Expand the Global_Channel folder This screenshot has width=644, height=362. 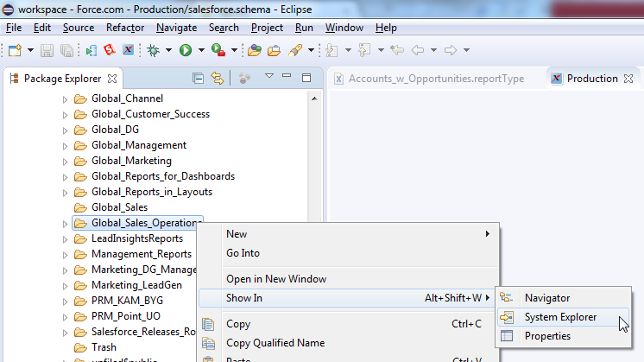[65, 99]
